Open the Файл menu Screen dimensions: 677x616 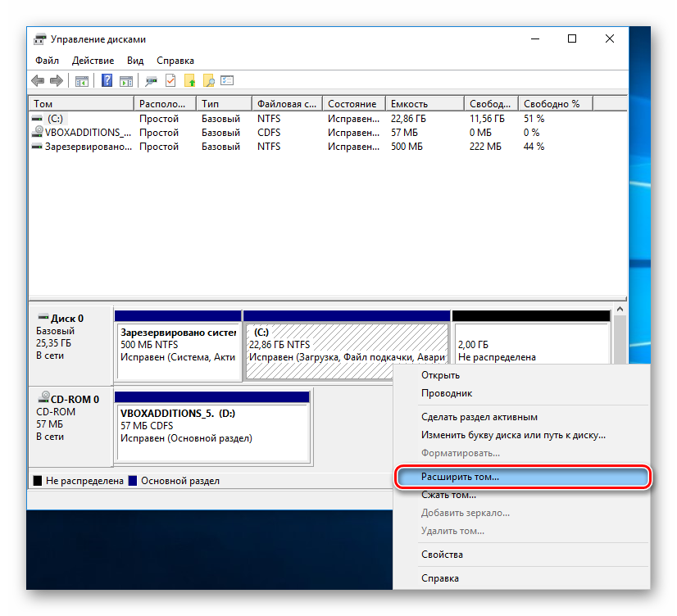(x=47, y=61)
